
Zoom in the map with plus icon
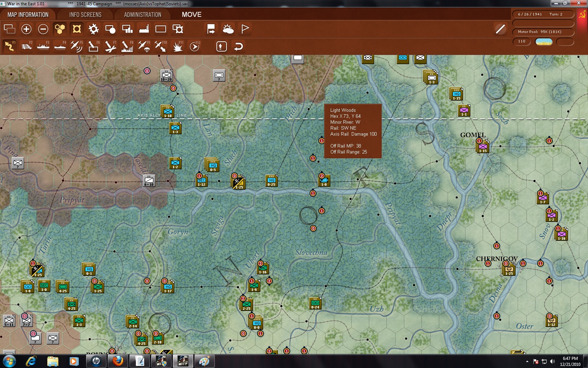coord(26,29)
